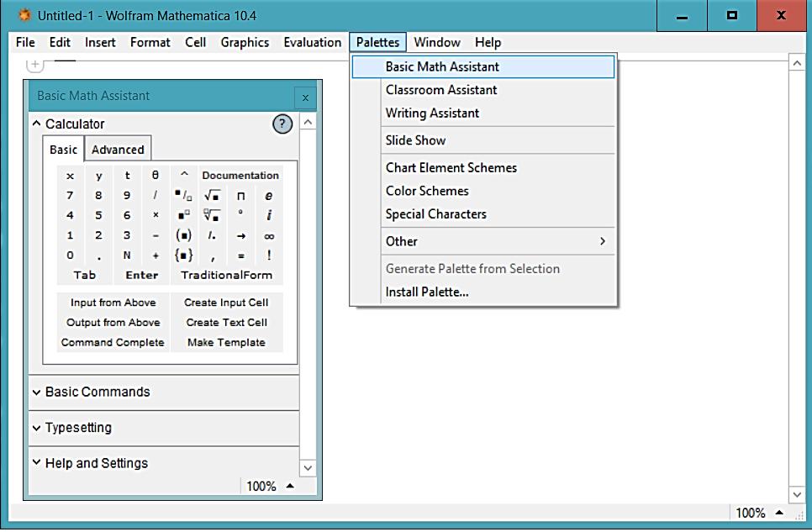Click the plus calculator key
The width and height of the screenshot is (812, 532).
(156, 255)
